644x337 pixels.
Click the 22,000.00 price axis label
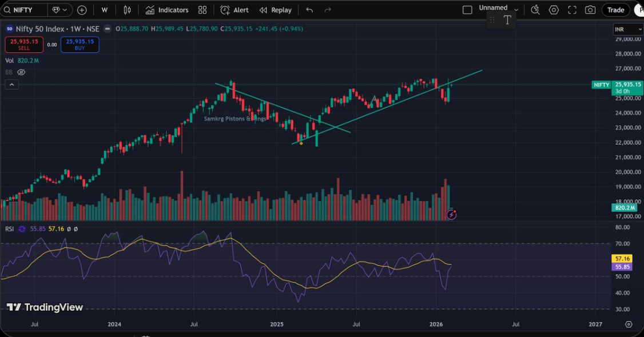pyautogui.click(x=627, y=143)
